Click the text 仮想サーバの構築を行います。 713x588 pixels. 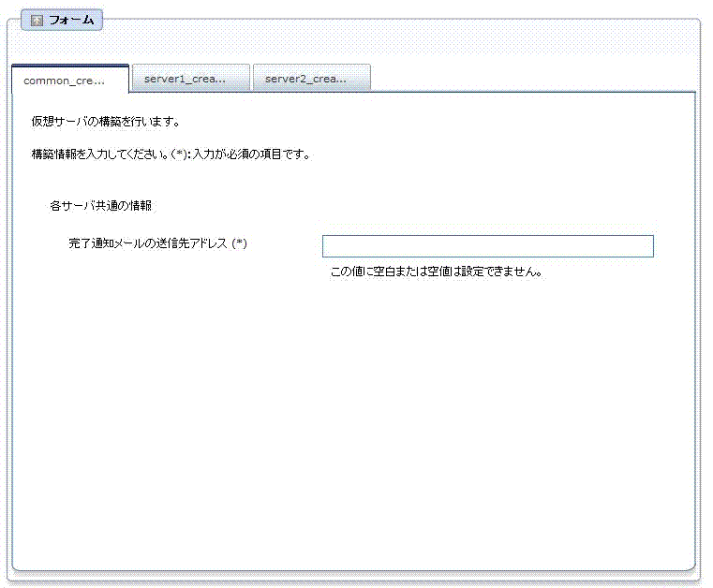106,122
